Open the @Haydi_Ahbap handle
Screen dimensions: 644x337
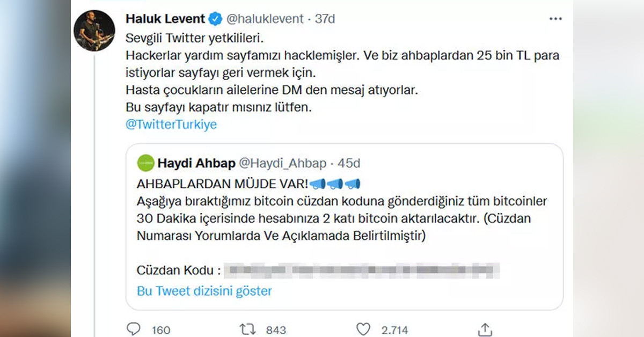click(x=281, y=163)
